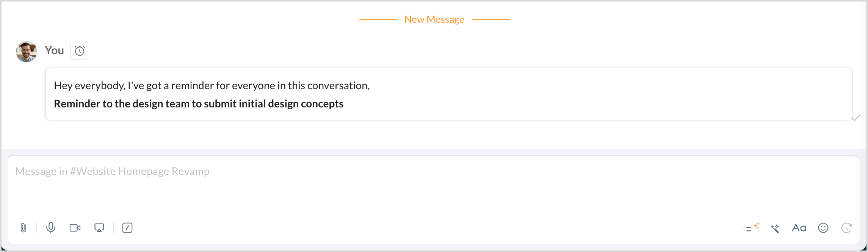Start a video message with the camera icon
This screenshot has height=252, width=868.
75,228
